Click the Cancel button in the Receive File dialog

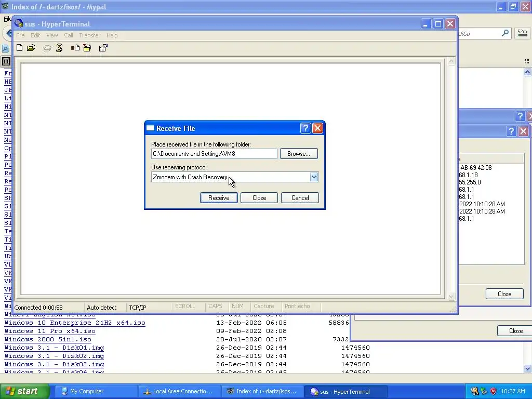(x=300, y=198)
